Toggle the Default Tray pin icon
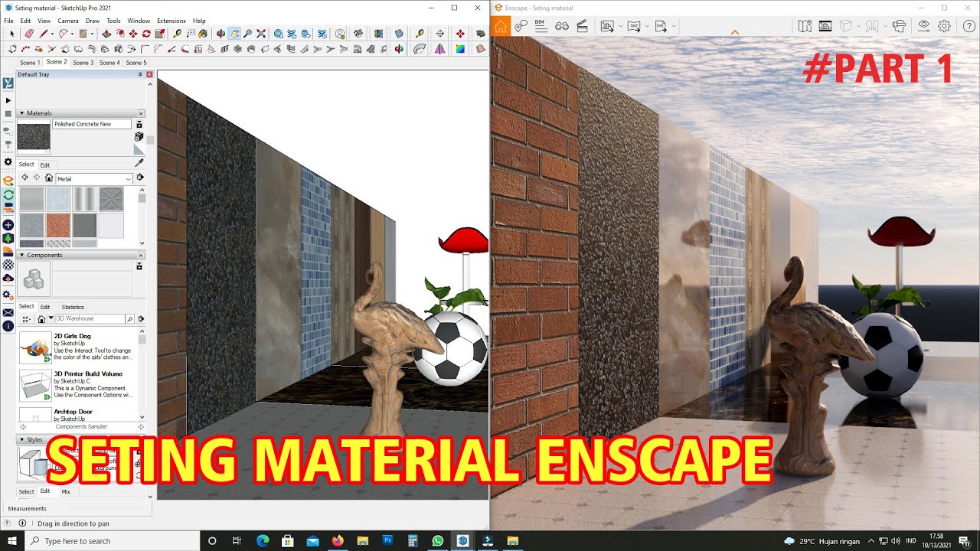 (139, 74)
